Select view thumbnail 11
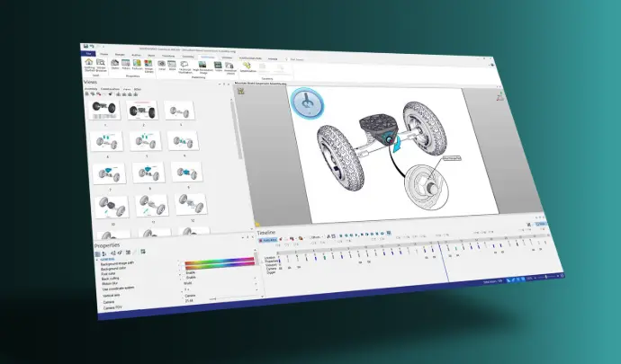Image resolution: width=621 pixels, height=364 pixels. (x=152, y=206)
